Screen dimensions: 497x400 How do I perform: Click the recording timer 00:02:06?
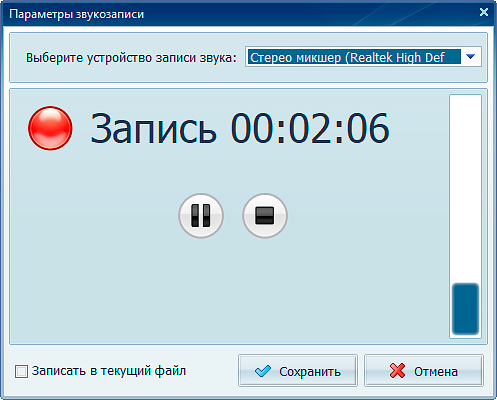coord(310,128)
